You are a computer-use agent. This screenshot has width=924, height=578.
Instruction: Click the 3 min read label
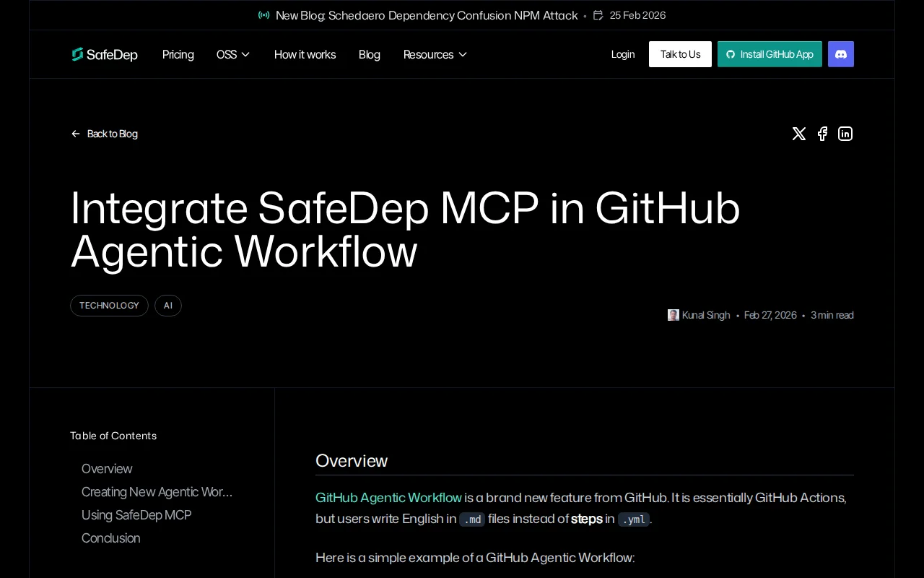(x=832, y=315)
